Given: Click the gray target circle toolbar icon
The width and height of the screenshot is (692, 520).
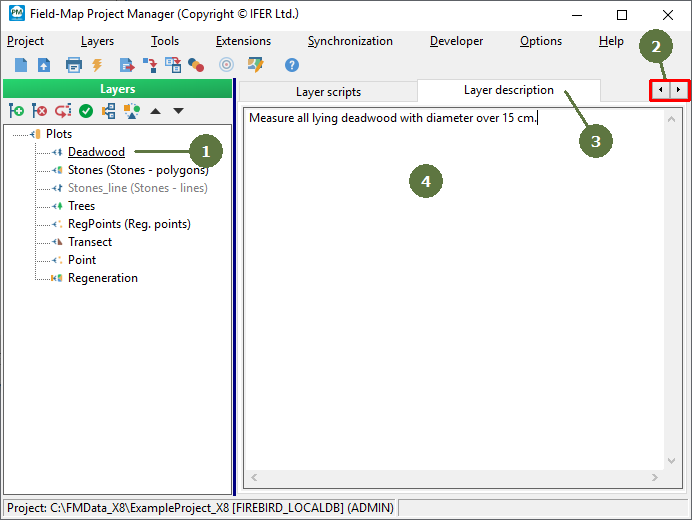Looking at the screenshot, I should [x=226, y=65].
